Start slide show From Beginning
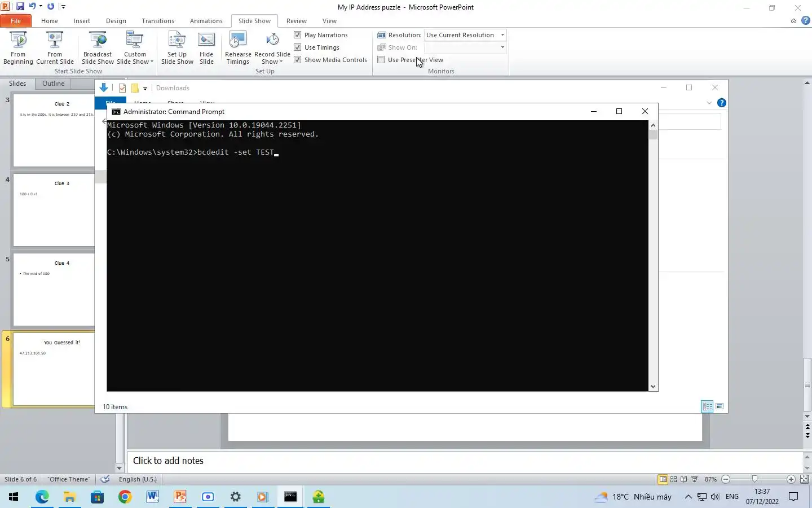Screen dimensions: 812x508 (18, 49)
